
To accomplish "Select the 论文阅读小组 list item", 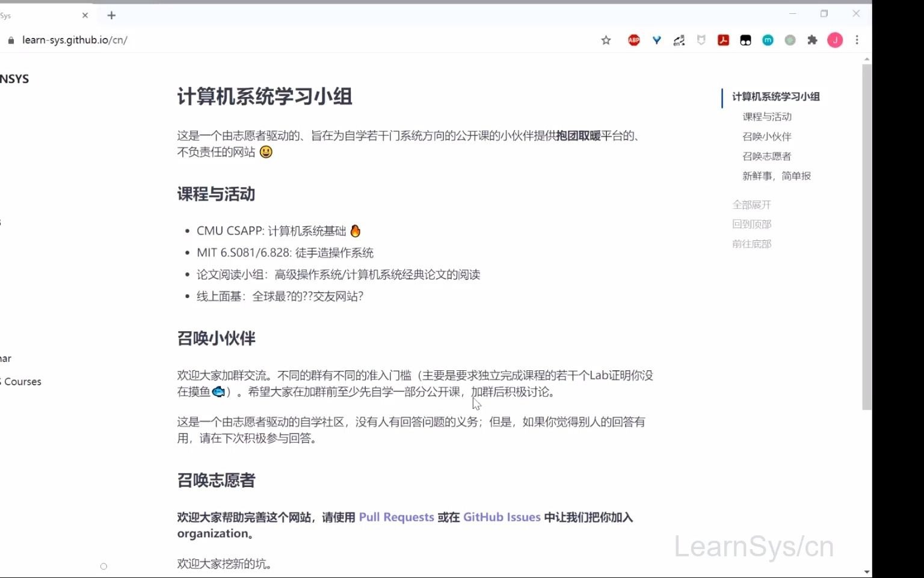I will pyautogui.click(x=338, y=275).
